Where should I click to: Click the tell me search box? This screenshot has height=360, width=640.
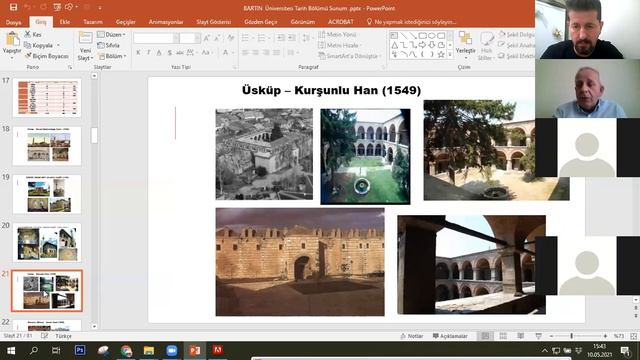pos(411,22)
